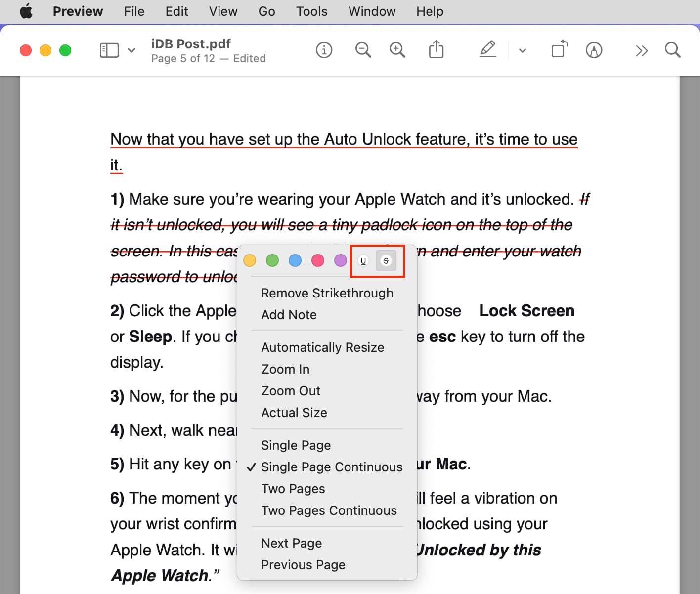Click the iDB Post.pdf document title

191,43
